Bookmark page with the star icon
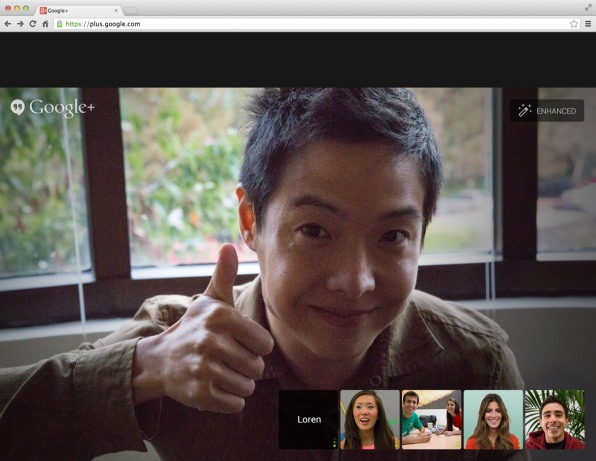This screenshot has height=461, width=596. (x=574, y=24)
